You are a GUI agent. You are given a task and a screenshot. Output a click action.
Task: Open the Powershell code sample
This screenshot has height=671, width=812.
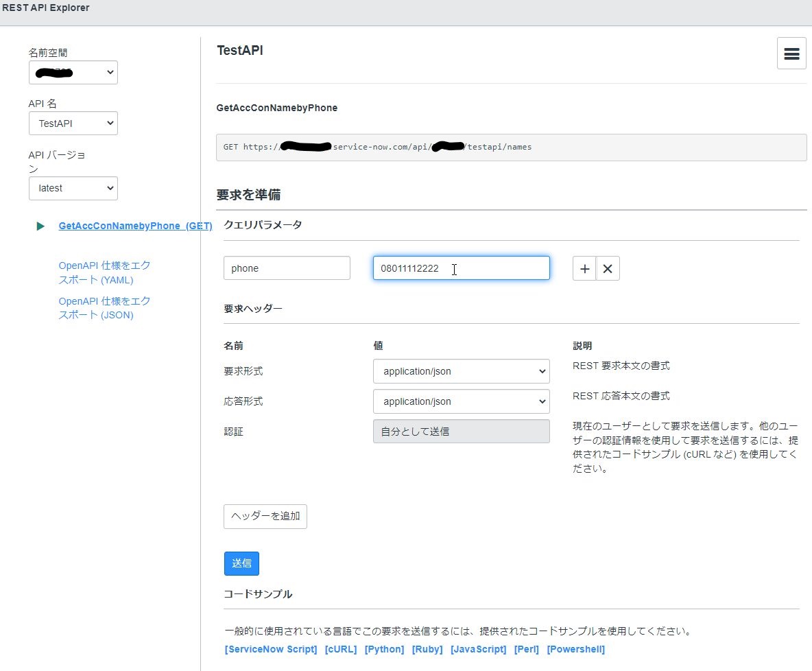click(x=576, y=649)
